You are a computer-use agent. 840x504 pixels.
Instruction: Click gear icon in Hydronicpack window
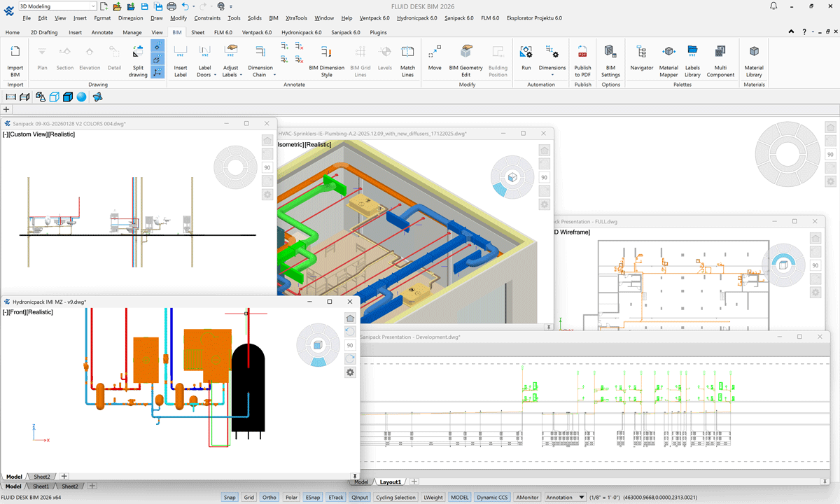(350, 372)
